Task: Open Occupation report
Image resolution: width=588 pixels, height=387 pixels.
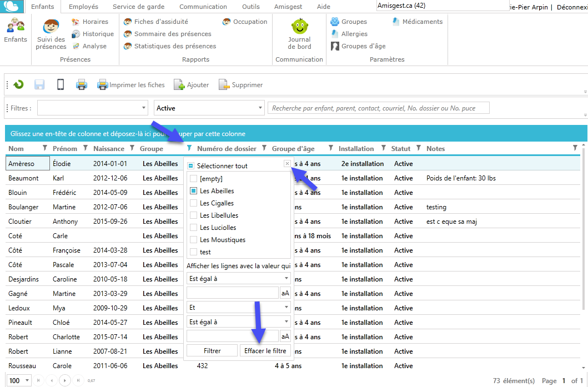Action: pyautogui.click(x=245, y=22)
